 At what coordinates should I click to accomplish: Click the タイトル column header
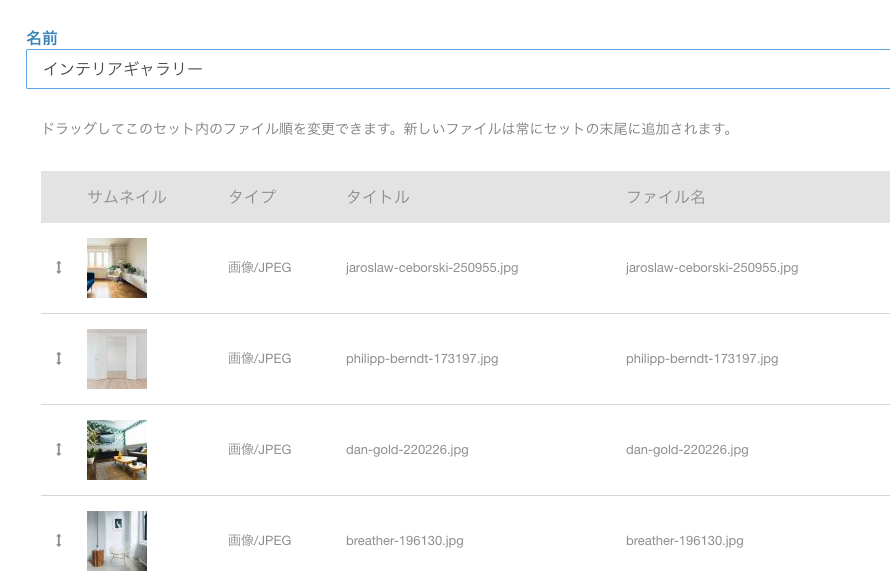pos(377,197)
